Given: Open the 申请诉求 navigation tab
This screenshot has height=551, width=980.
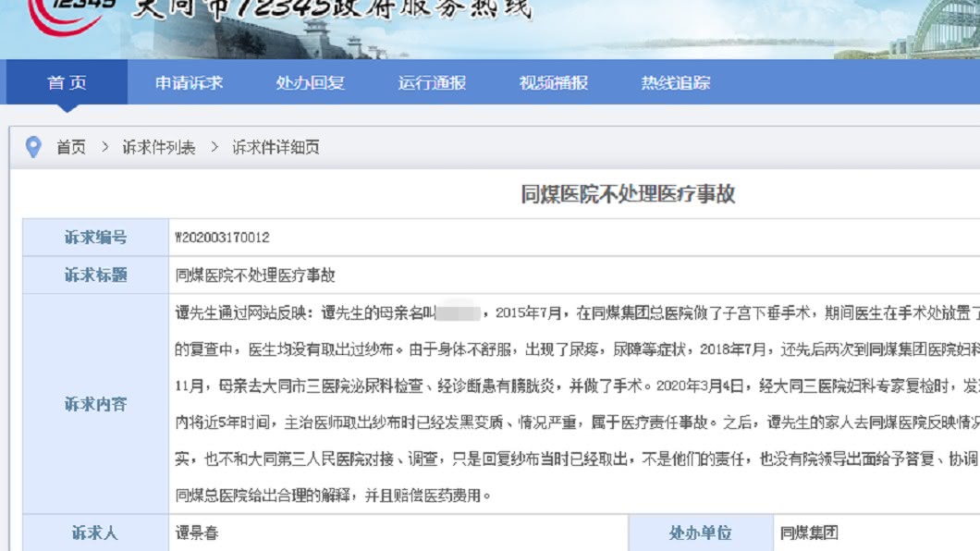Looking at the screenshot, I should coord(189,82).
